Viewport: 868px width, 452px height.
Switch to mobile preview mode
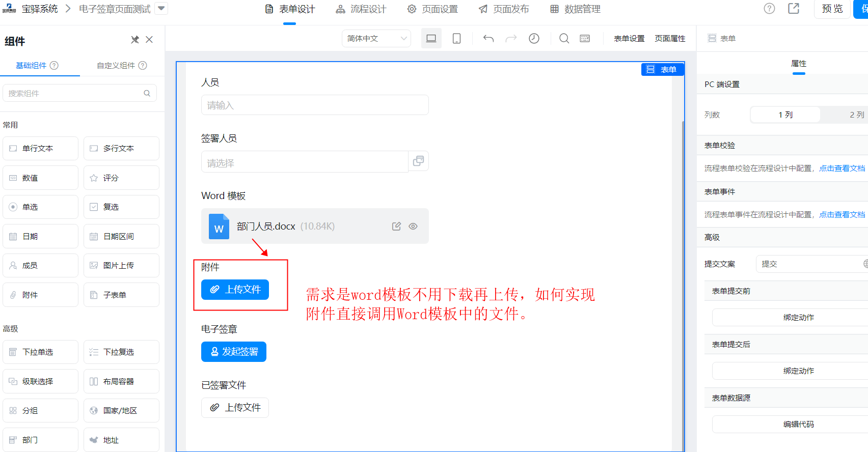pyautogui.click(x=457, y=38)
